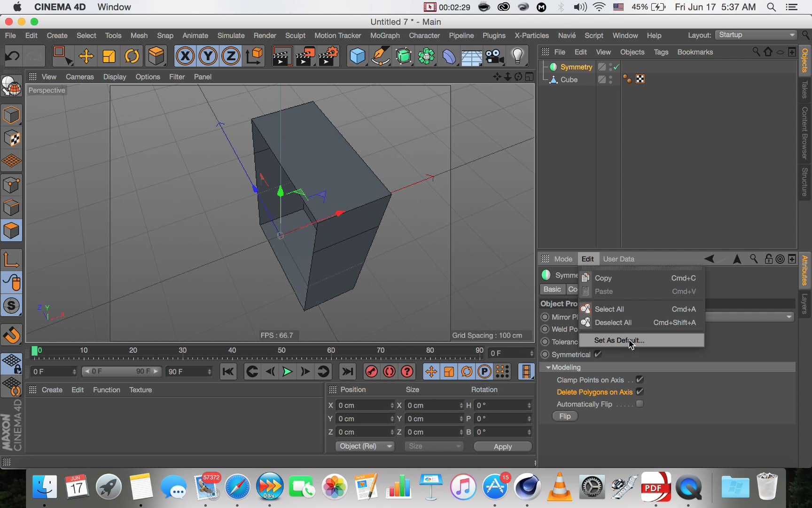
Task: Click the green timeline playhead marker
Action: pos(36,350)
